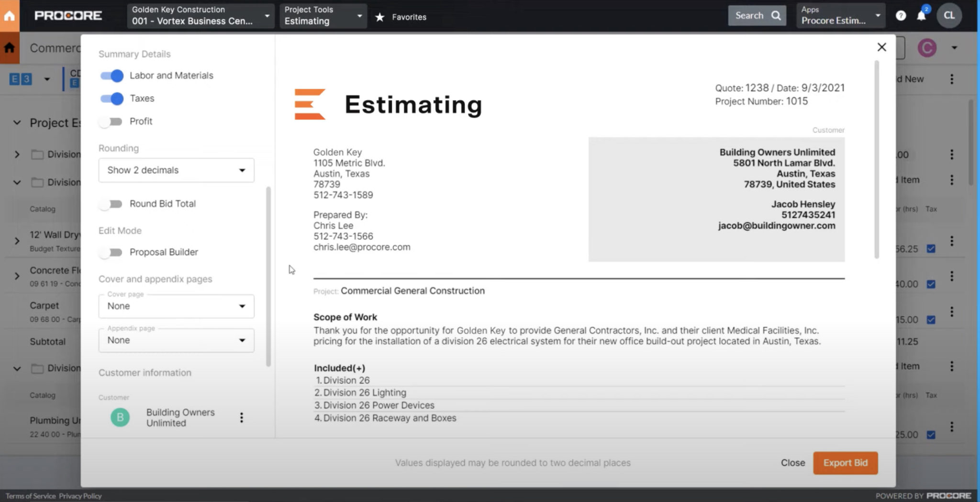The width and height of the screenshot is (980, 502).
Task: Click the Search magnifying glass icon
Action: [777, 15]
